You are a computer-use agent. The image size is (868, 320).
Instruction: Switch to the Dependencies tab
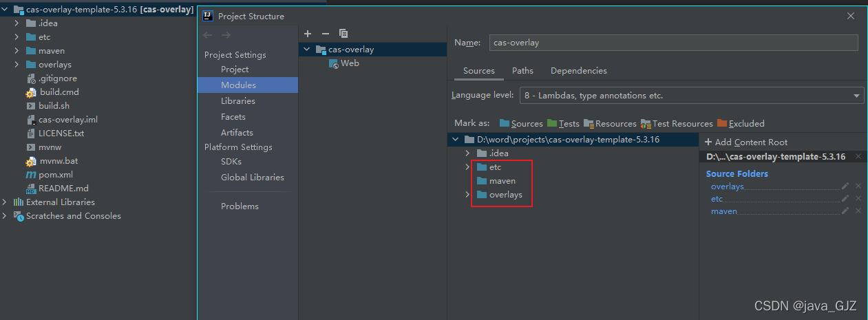[579, 71]
